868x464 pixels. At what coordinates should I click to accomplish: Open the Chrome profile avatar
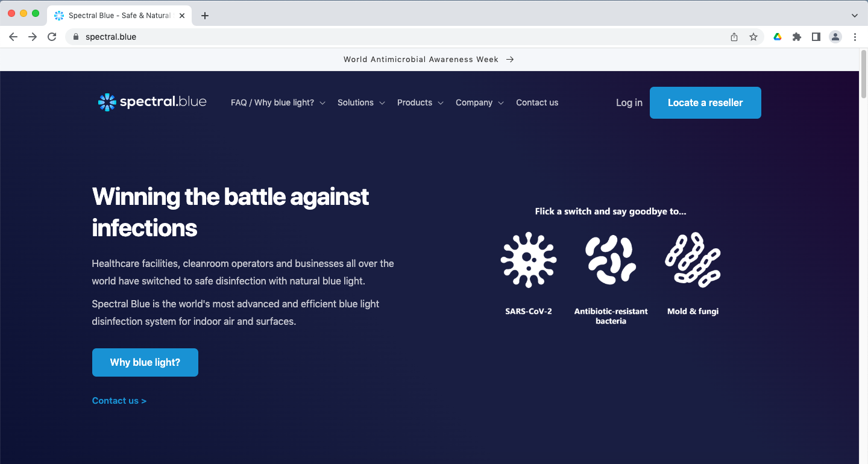point(835,37)
